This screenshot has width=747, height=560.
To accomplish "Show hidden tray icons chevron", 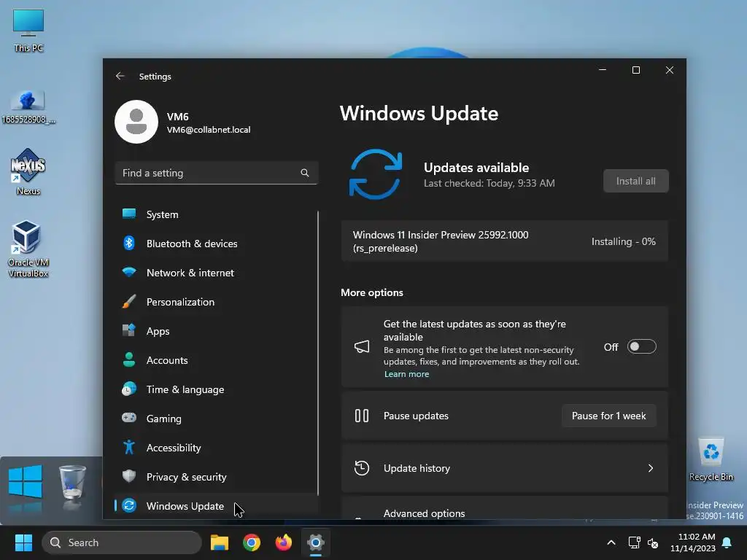I will click(611, 542).
